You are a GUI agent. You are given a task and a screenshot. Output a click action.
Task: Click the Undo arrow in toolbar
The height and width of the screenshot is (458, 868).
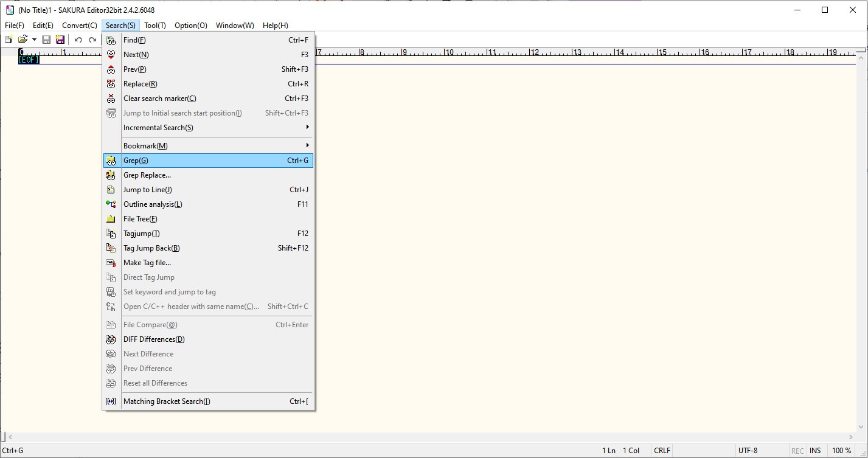78,40
